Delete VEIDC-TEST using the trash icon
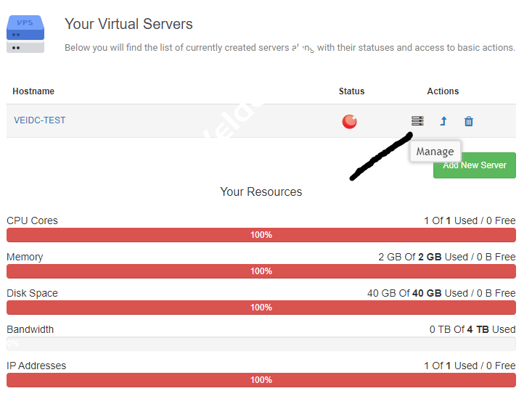 coord(469,121)
